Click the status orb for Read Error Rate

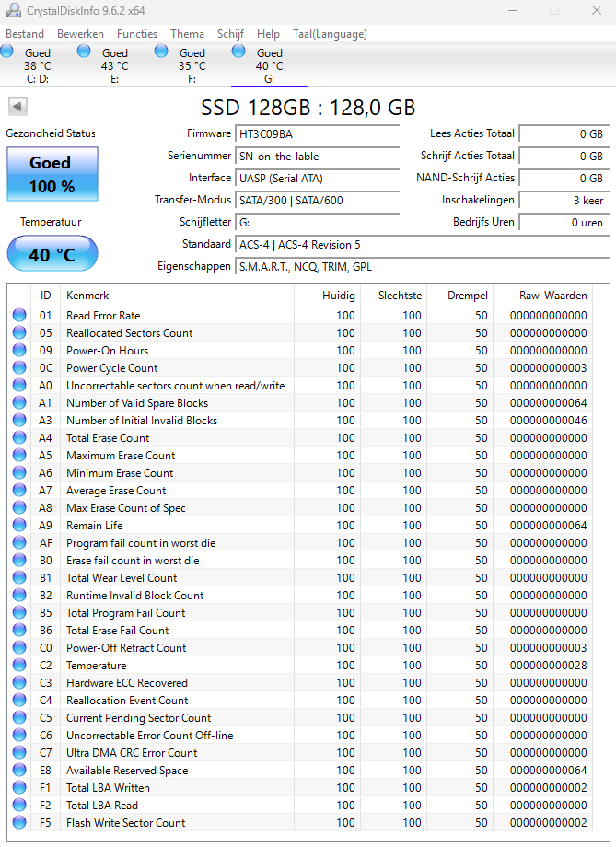click(19, 315)
